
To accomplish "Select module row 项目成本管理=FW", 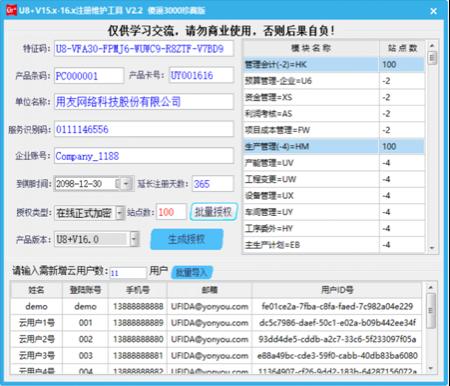I will [334, 130].
